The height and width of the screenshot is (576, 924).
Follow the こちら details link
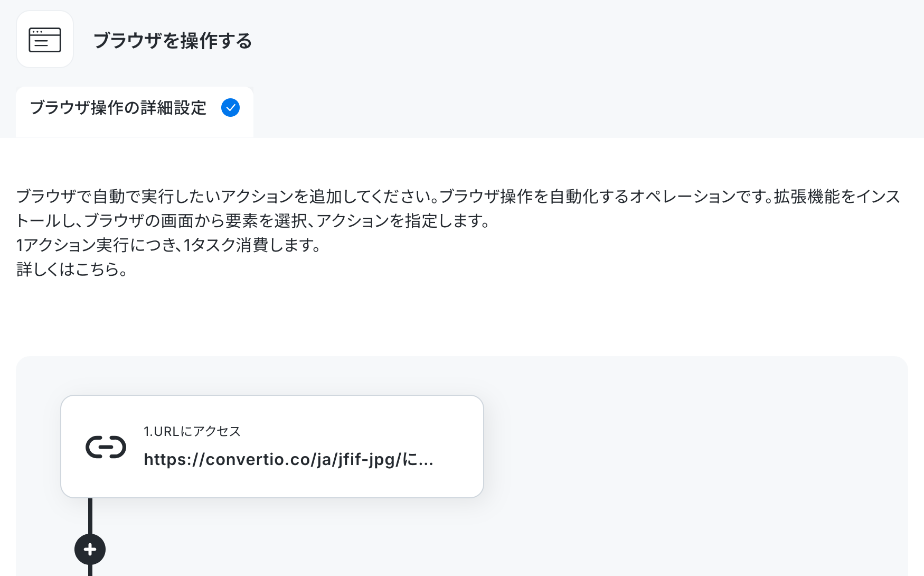pyautogui.click(x=97, y=270)
